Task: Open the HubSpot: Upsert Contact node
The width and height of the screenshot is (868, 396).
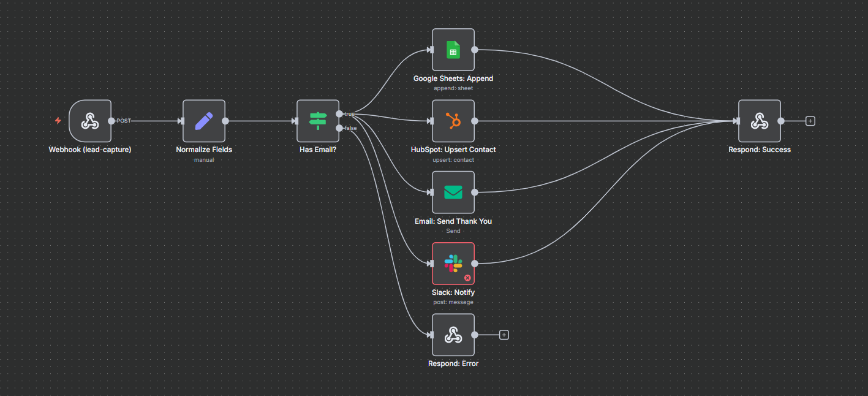Action: 453,121
